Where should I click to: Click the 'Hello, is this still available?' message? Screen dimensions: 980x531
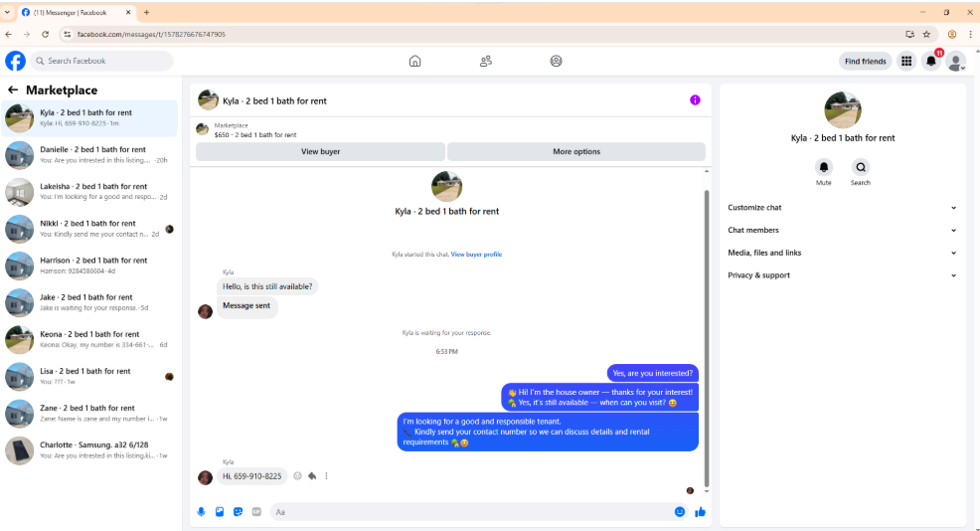tap(267, 286)
